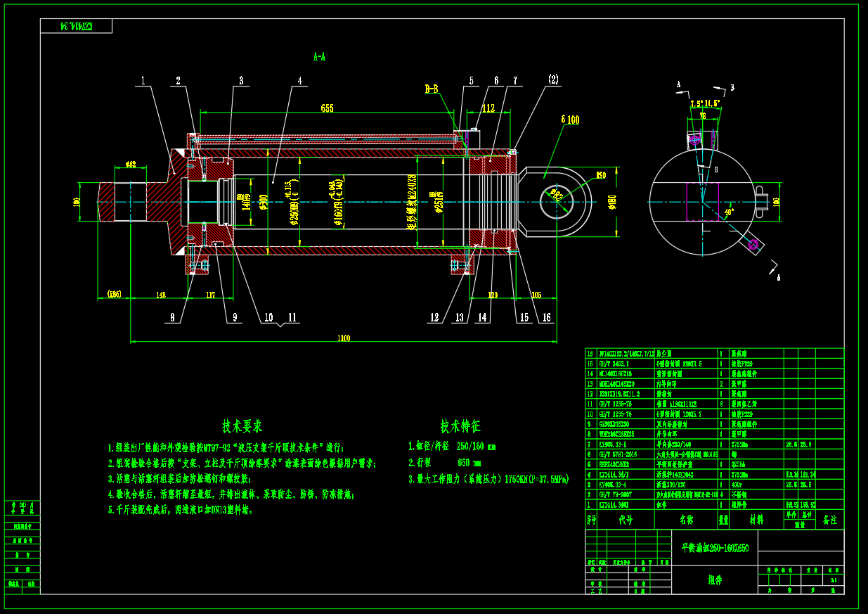This screenshot has width=868, height=614.
Task: Click the 40° angle dimension
Action: click(729, 211)
